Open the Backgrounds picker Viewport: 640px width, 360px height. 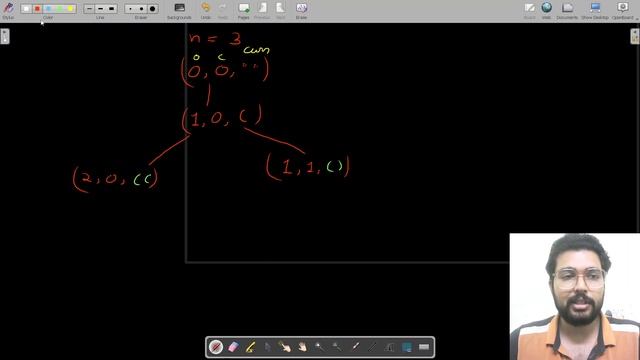coord(179,11)
